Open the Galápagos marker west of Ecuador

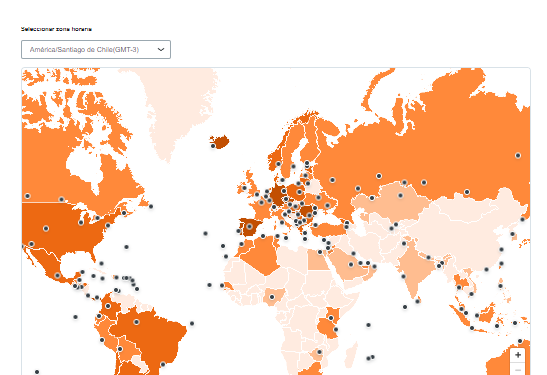(x=75, y=317)
